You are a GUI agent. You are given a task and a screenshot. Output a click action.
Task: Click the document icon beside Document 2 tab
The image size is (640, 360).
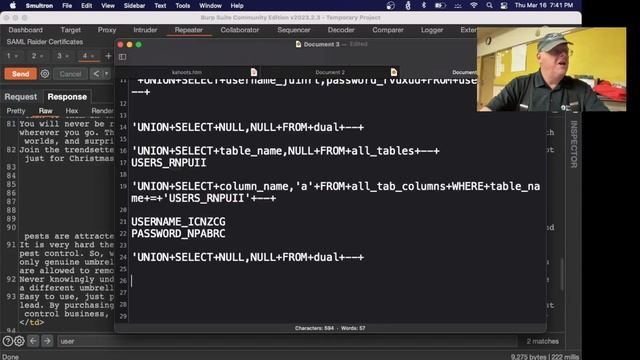[394, 72]
